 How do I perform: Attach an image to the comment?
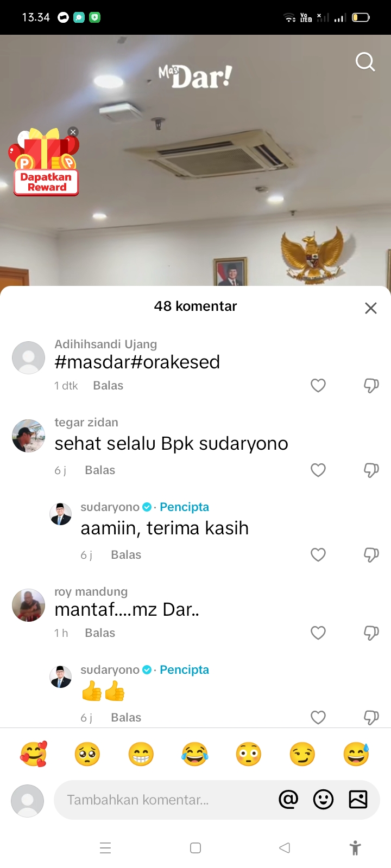click(x=358, y=800)
